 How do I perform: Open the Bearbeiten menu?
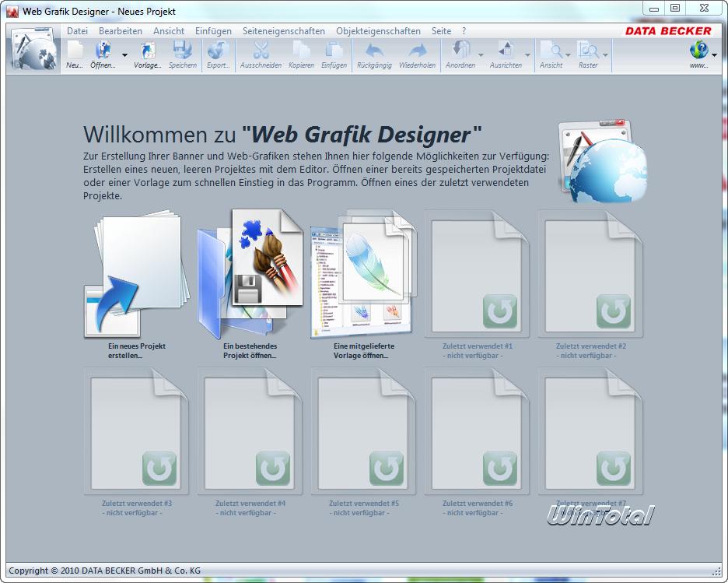coord(121,31)
